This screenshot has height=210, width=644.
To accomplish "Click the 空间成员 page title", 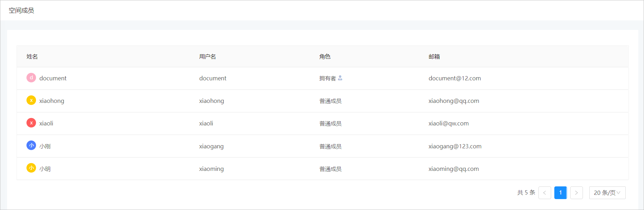I will point(22,11).
